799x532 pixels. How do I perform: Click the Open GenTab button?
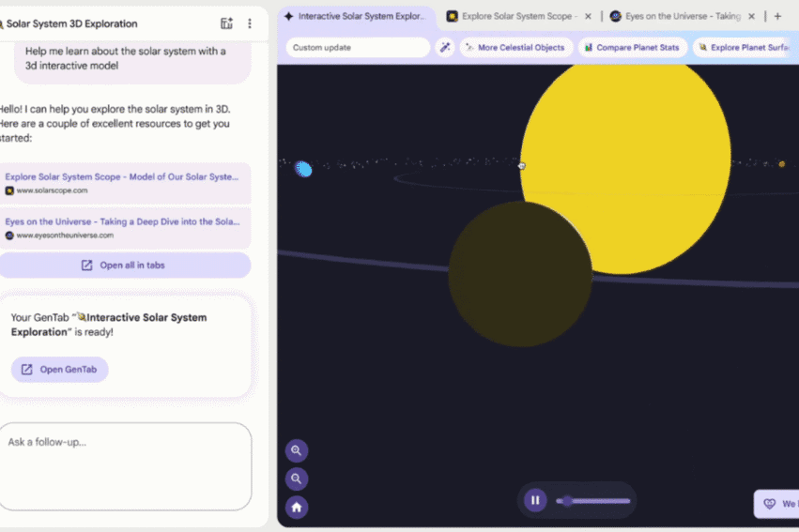pyautogui.click(x=60, y=370)
